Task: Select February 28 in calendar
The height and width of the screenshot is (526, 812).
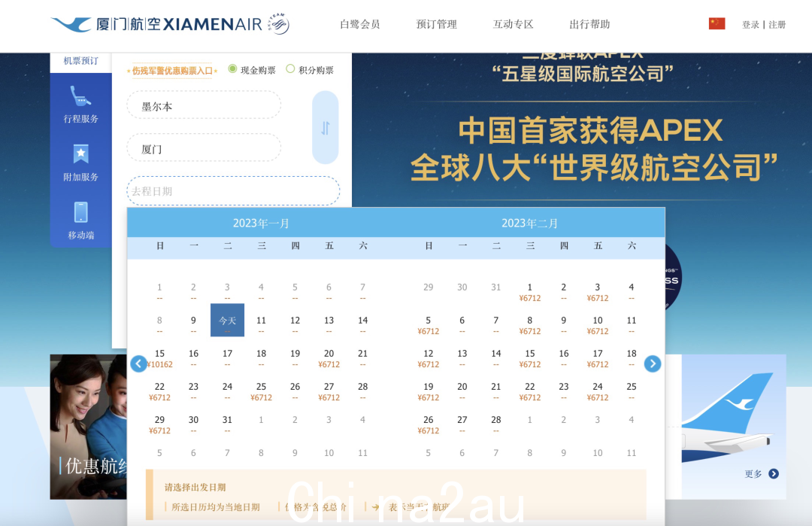Action: coord(496,424)
